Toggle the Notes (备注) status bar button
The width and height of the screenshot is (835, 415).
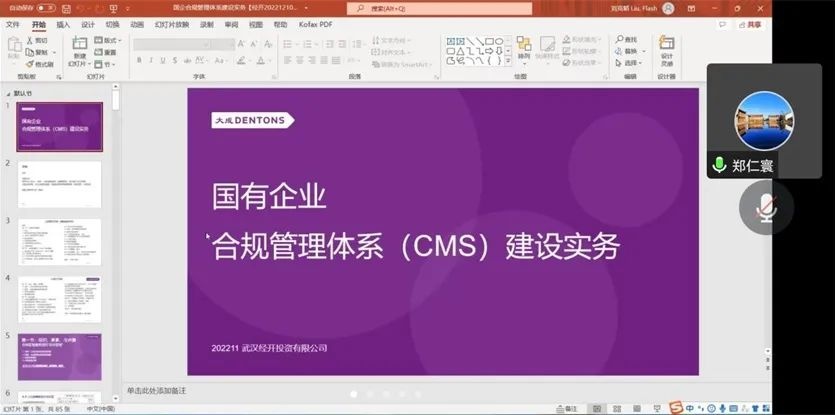[x=567, y=409]
